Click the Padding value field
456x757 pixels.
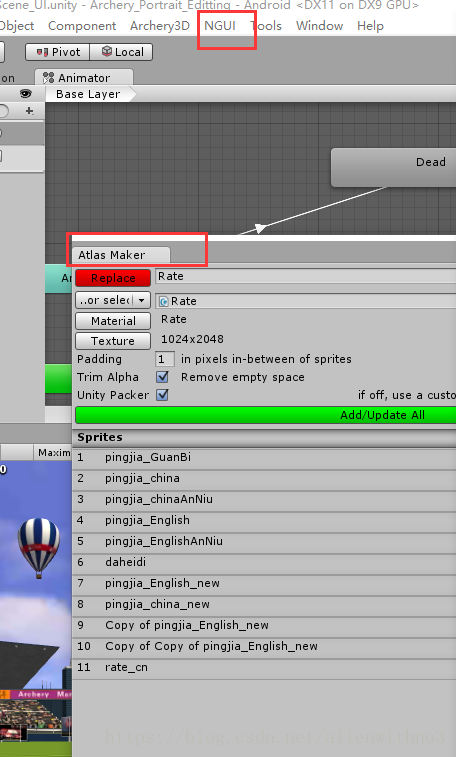165,359
